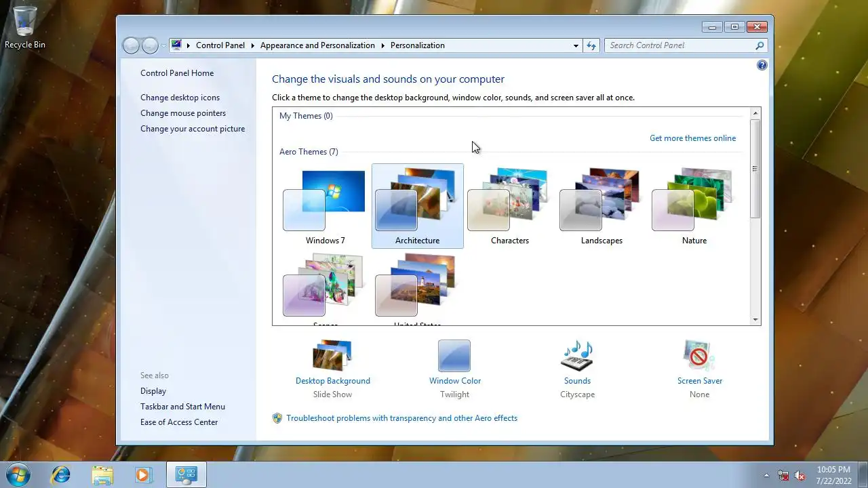Click the Back navigation arrow
Image resolution: width=868 pixels, height=488 pixels.
click(x=131, y=45)
